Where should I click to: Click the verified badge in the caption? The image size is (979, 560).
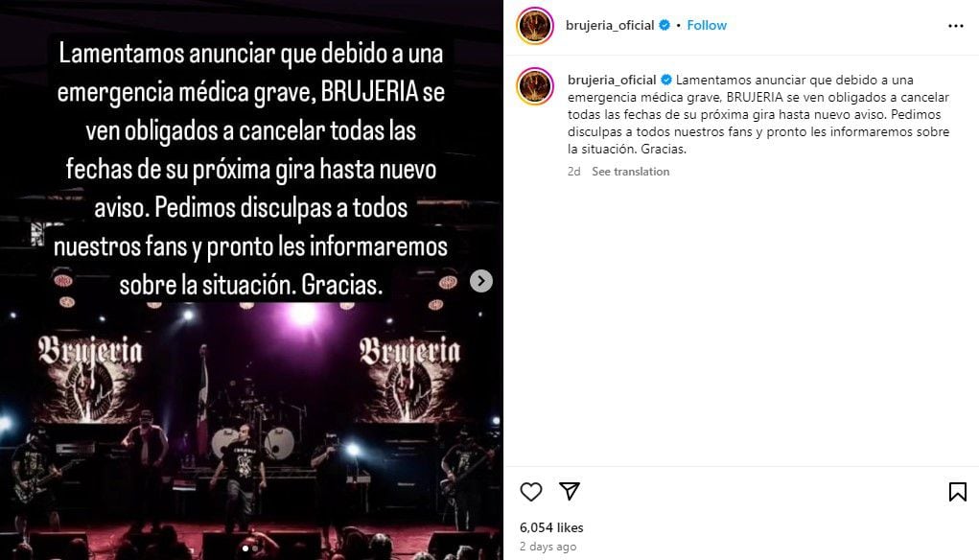666,80
